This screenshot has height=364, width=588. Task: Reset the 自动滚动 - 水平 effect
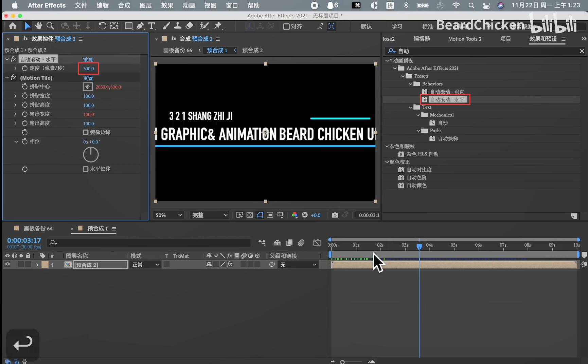click(x=88, y=59)
